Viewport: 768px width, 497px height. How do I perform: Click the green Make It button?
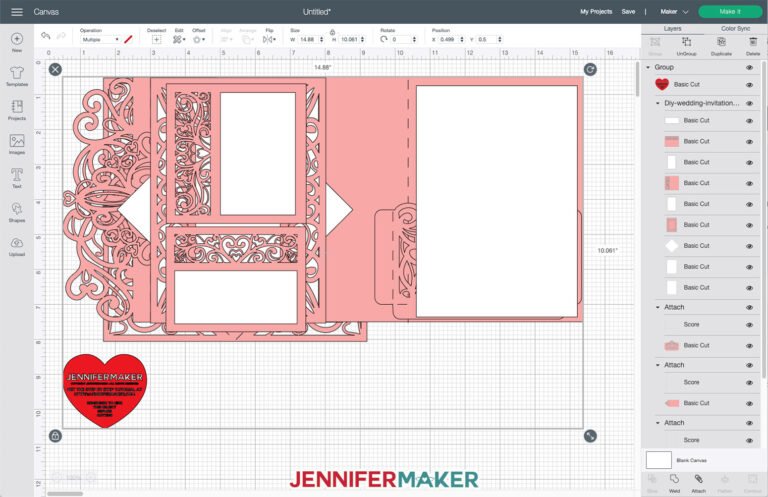pyautogui.click(x=730, y=12)
